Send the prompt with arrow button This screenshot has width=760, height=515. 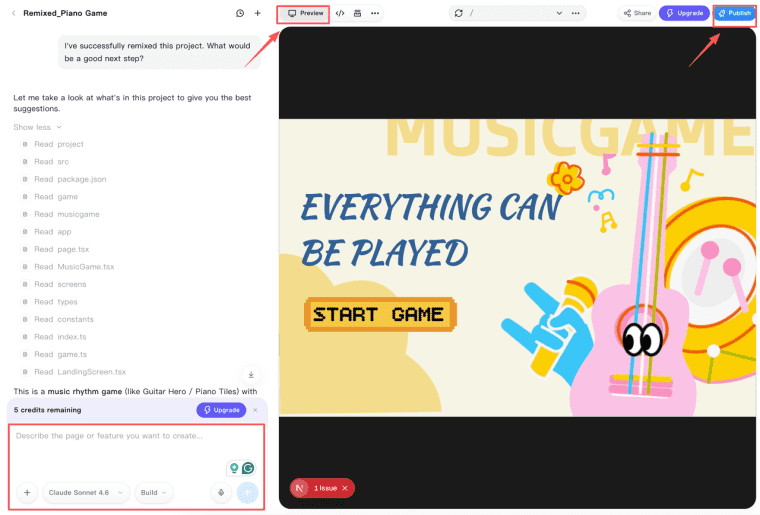tap(247, 493)
